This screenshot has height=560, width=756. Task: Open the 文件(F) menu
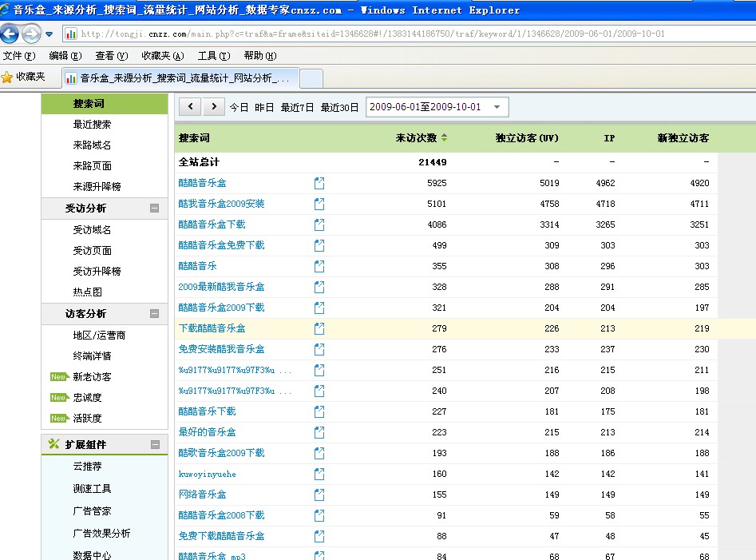(x=19, y=56)
